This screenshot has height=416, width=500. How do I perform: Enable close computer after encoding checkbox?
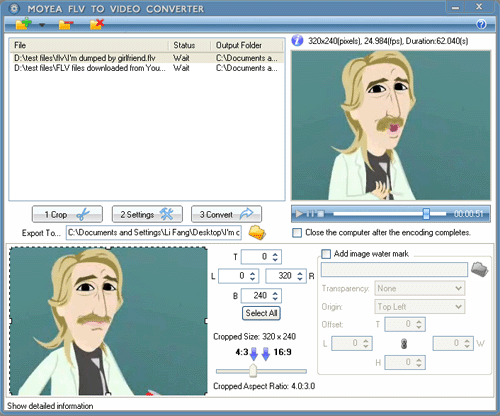click(297, 233)
